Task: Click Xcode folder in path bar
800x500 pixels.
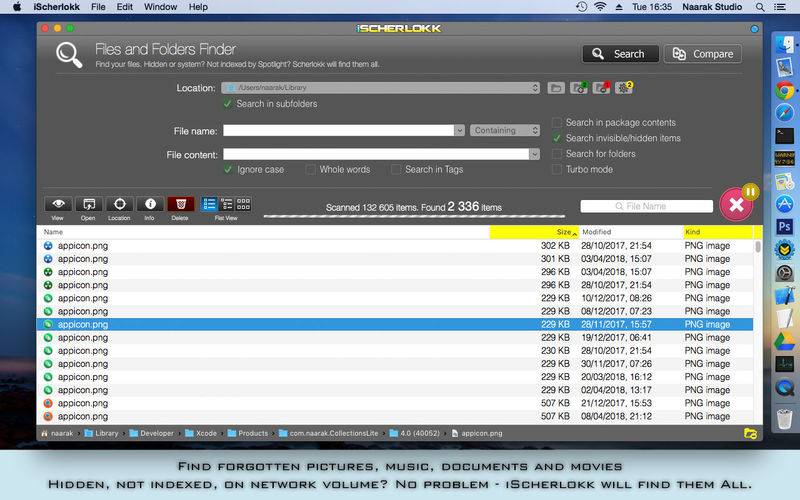Action: point(201,434)
